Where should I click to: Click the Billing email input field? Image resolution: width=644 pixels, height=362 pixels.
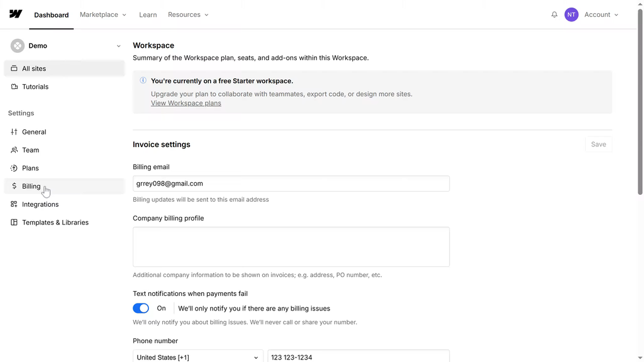pyautogui.click(x=291, y=184)
